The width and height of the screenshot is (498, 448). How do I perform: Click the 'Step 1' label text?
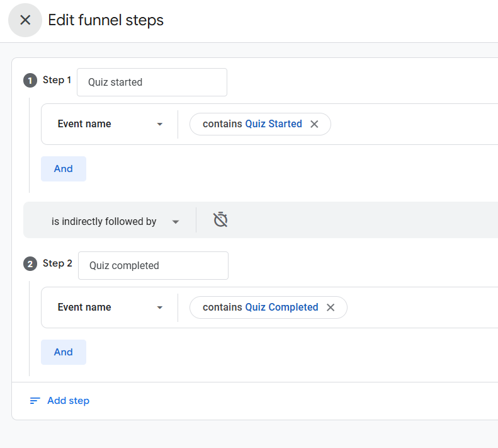57,80
